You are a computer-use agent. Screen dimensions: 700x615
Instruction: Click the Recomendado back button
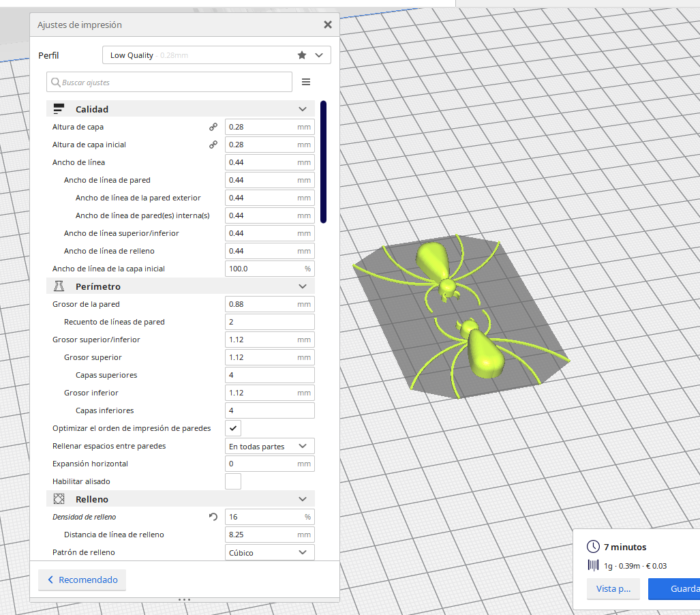coord(82,580)
